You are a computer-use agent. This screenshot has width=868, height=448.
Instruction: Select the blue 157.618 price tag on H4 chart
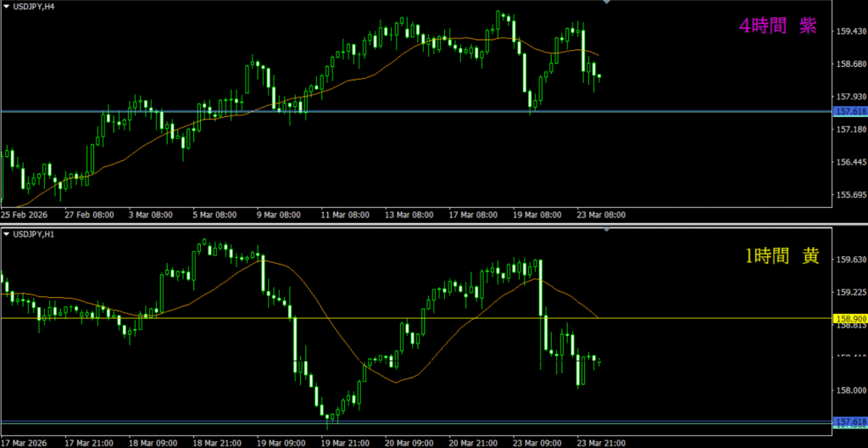coord(850,111)
